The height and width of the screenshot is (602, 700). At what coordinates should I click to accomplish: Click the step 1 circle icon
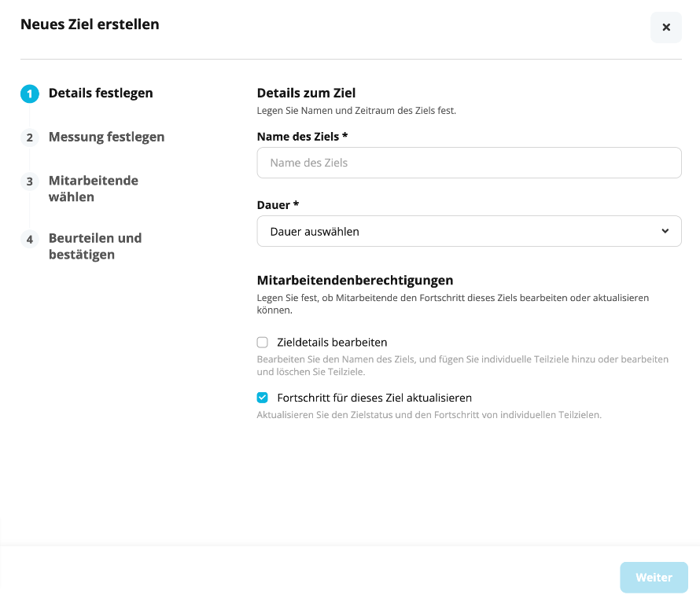(30, 94)
